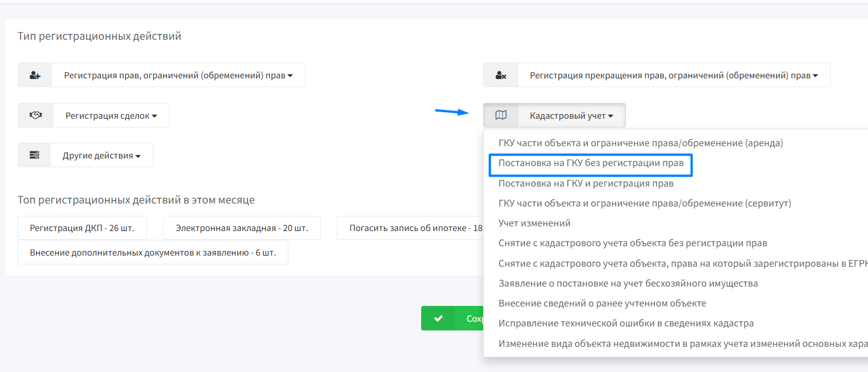Open Регистрация прекращения прав dropdown
Image resolution: width=868 pixels, height=372 pixels.
(673, 75)
